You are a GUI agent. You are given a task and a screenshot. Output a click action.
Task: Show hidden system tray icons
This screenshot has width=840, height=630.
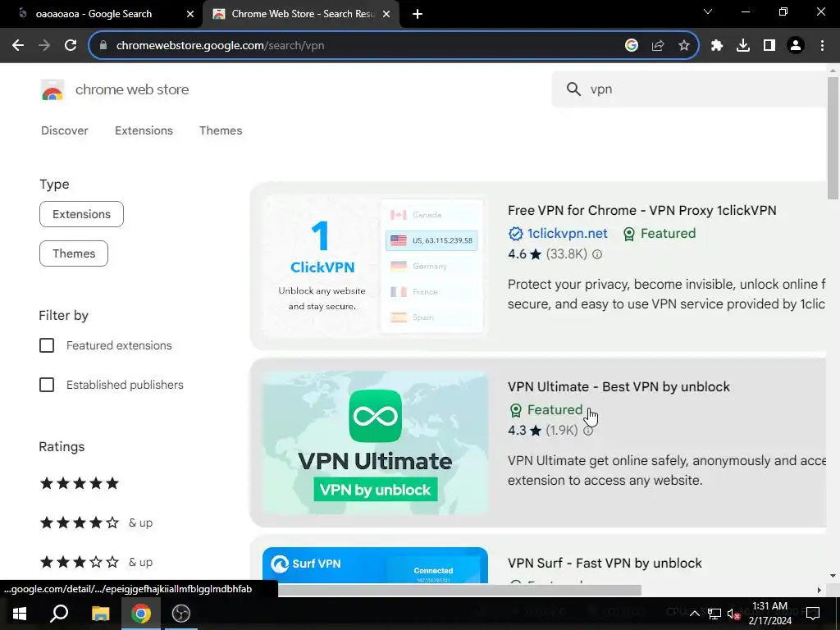(694, 614)
